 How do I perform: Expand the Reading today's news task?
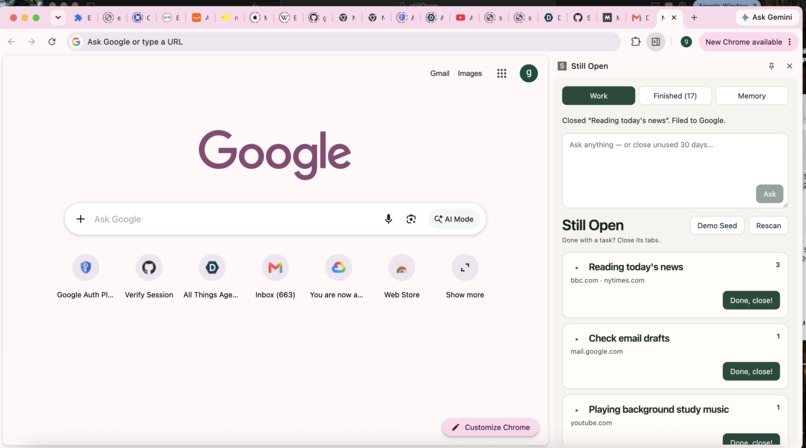577,268
